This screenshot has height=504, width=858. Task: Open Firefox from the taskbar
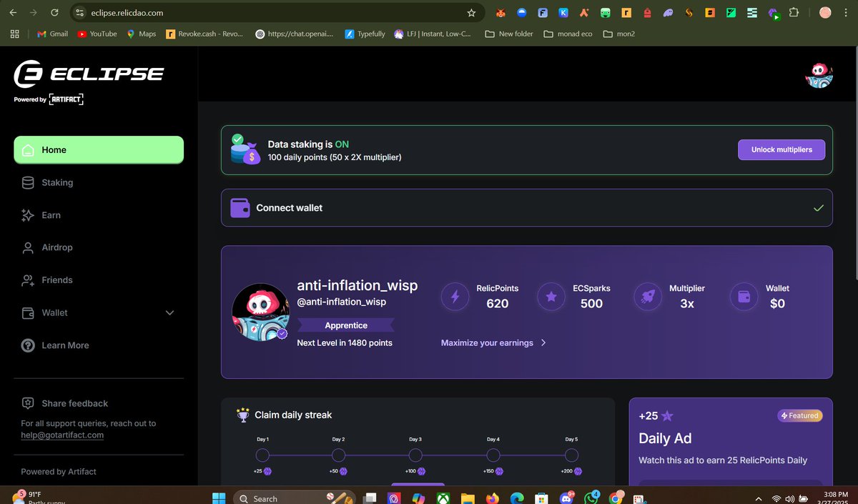pyautogui.click(x=492, y=498)
